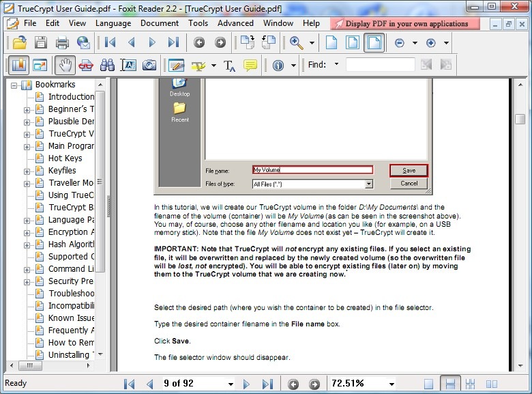Click the bookmarks panel horizontal scrollbar thumb
Viewport: 532px width, 394px height.
coord(30,365)
